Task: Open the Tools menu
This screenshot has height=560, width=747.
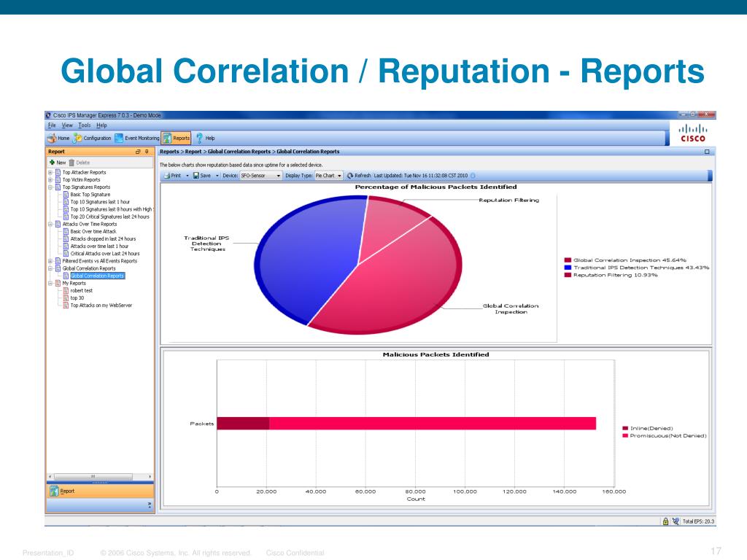Action: 85,125
